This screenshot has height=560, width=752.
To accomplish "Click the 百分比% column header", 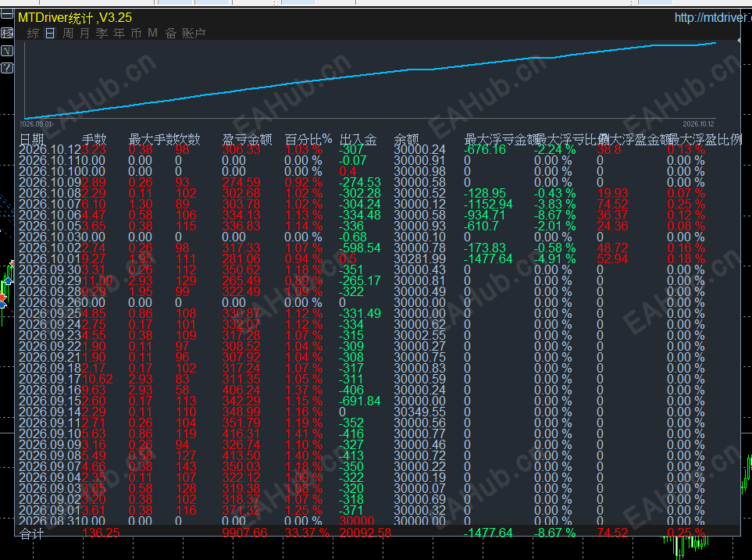I will click(308, 140).
